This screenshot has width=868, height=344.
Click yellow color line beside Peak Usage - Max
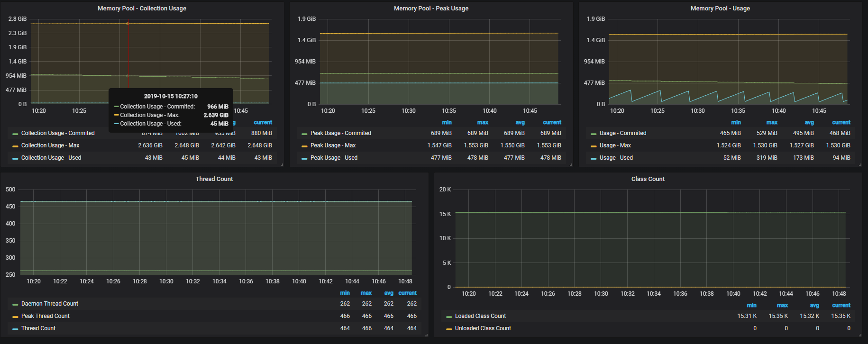click(304, 146)
